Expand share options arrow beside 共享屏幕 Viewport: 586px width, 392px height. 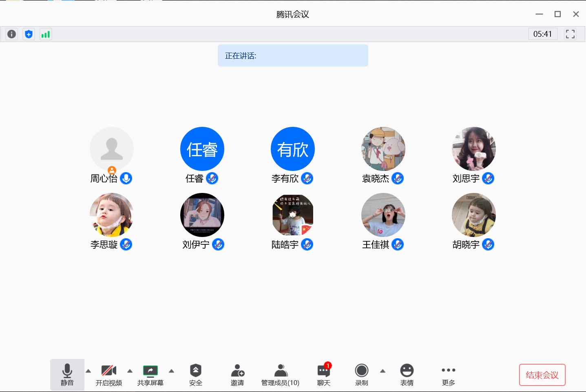tap(172, 371)
